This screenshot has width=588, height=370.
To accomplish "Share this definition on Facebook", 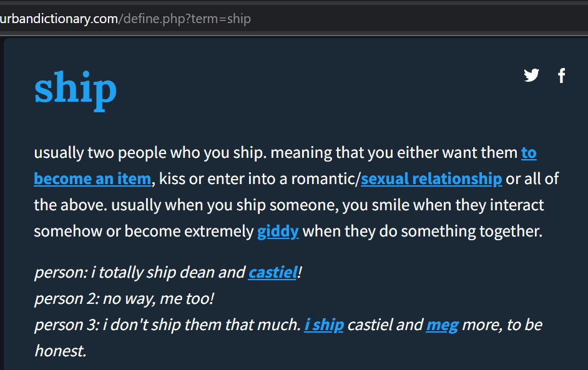I will (562, 75).
